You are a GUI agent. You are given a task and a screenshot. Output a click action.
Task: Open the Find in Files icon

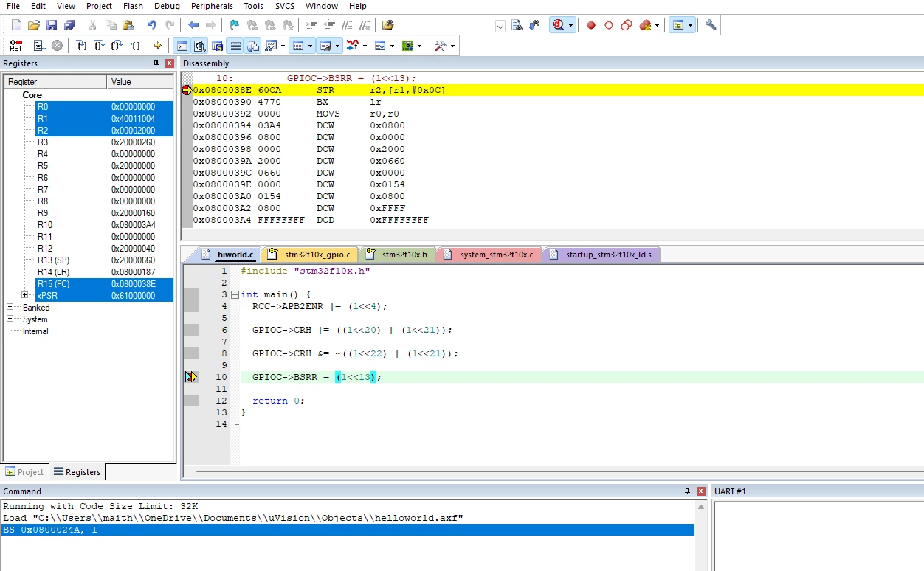(x=388, y=25)
